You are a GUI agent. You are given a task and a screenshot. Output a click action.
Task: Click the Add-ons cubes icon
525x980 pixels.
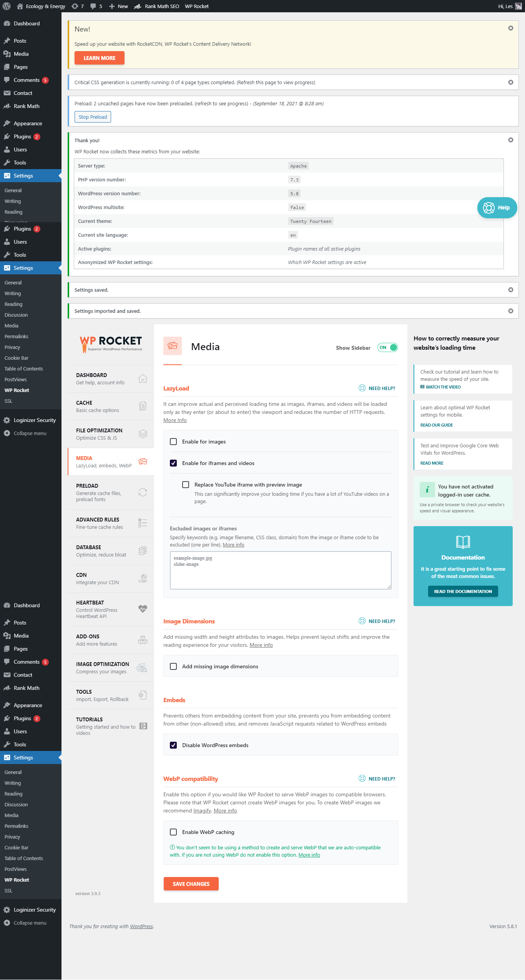143,640
